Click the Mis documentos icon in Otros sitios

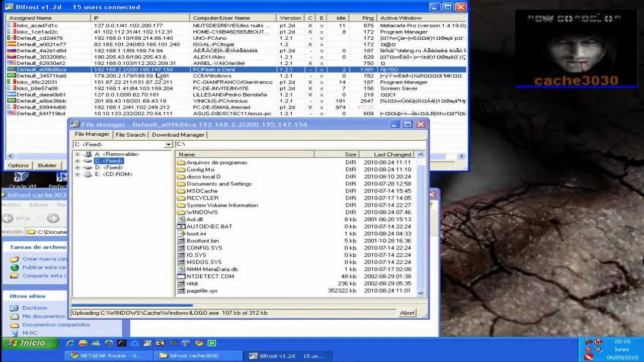(x=15, y=316)
